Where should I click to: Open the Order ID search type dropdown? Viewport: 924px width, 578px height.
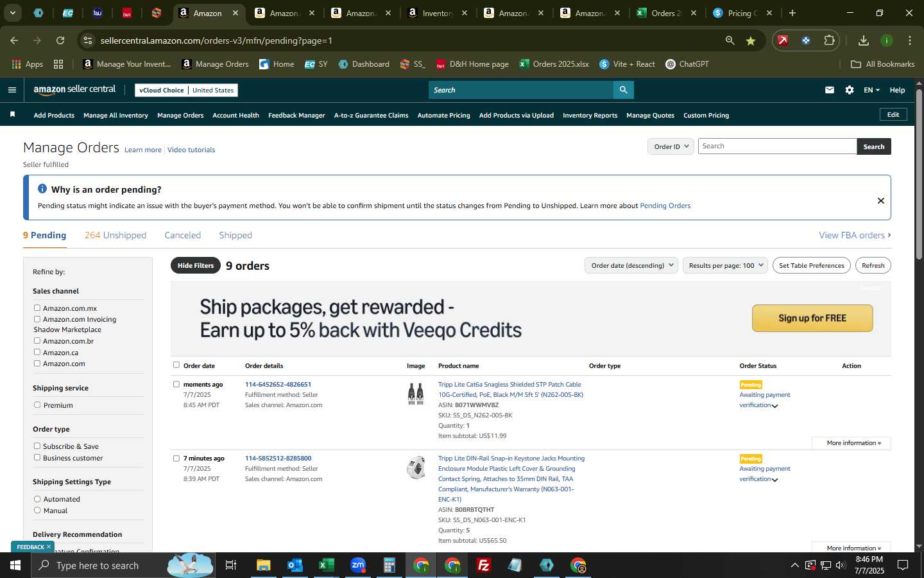pos(671,146)
